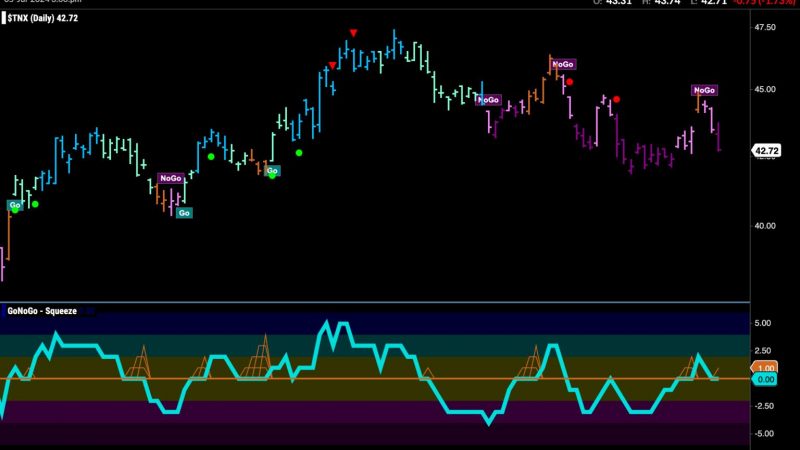
Task: Click the green dot just left of the orange bars before the third Go
Action: 211,157
